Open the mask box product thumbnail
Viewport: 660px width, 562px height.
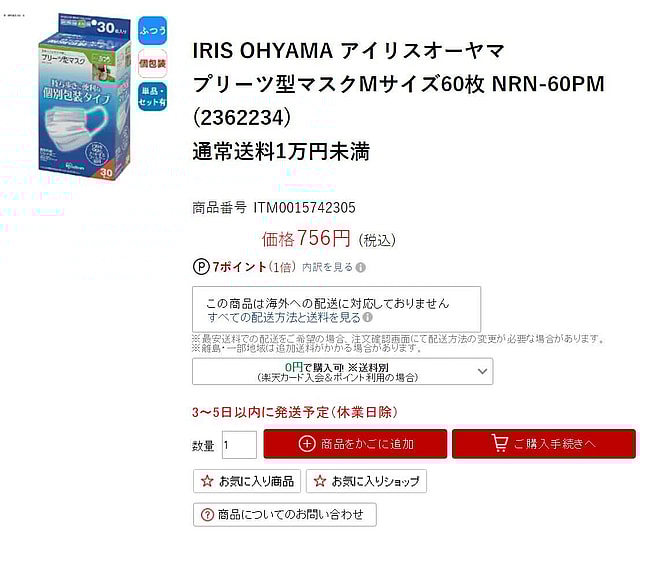click(x=84, y=97)
